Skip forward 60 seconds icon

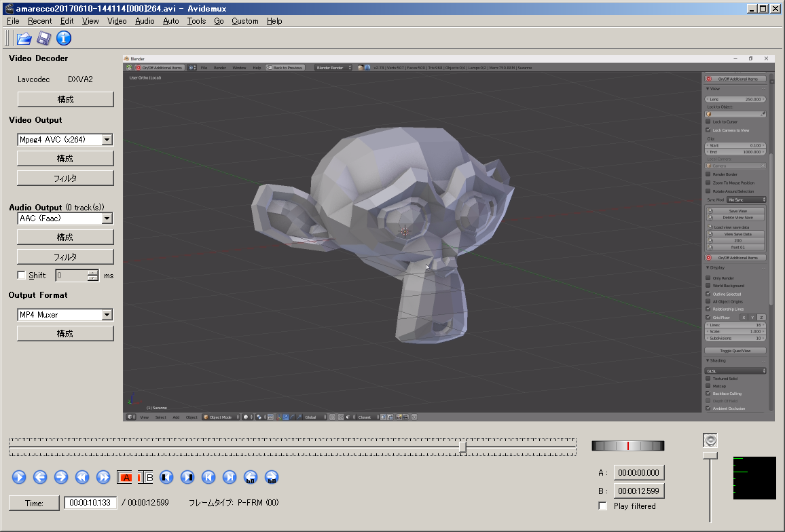(x=272, y=478)
